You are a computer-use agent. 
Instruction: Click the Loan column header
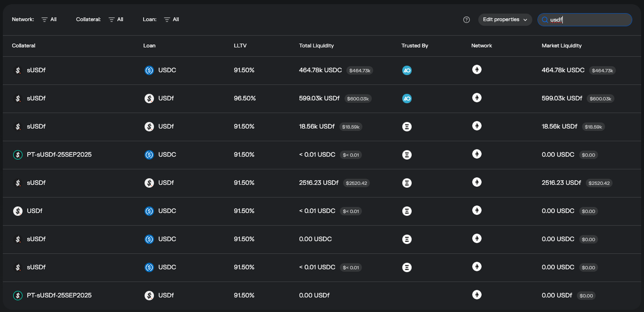[149, 46]
